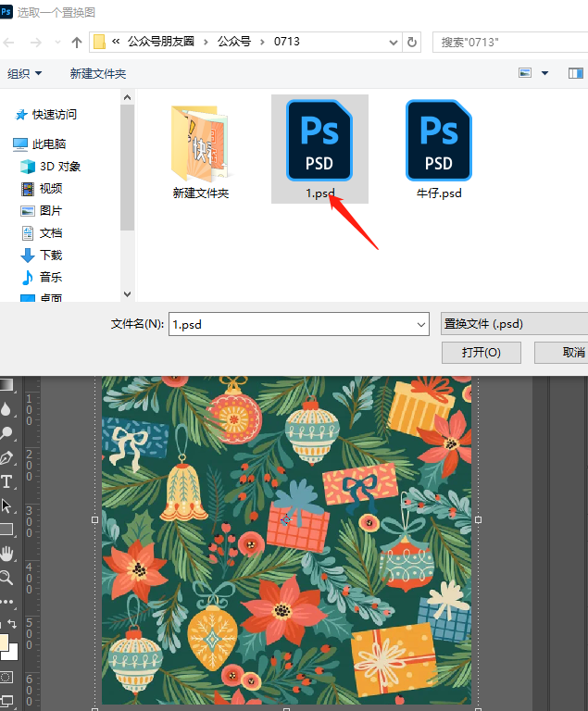Click the left-middle transform handle
Viewport: 588px width, 711px height.
(94, 520)
